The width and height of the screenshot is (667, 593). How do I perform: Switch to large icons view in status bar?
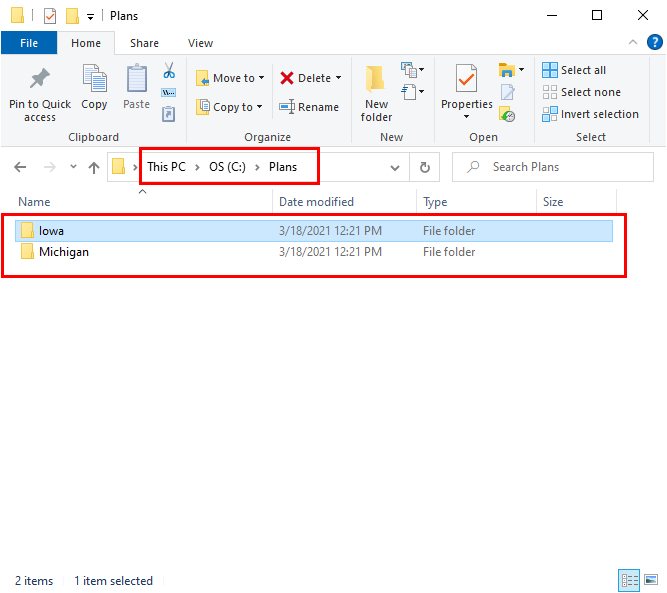[651, 580]
